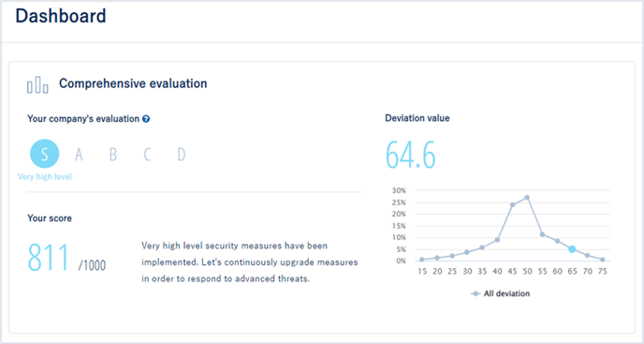
Task: Click the D grade letter
Action: tap(182, 155)
